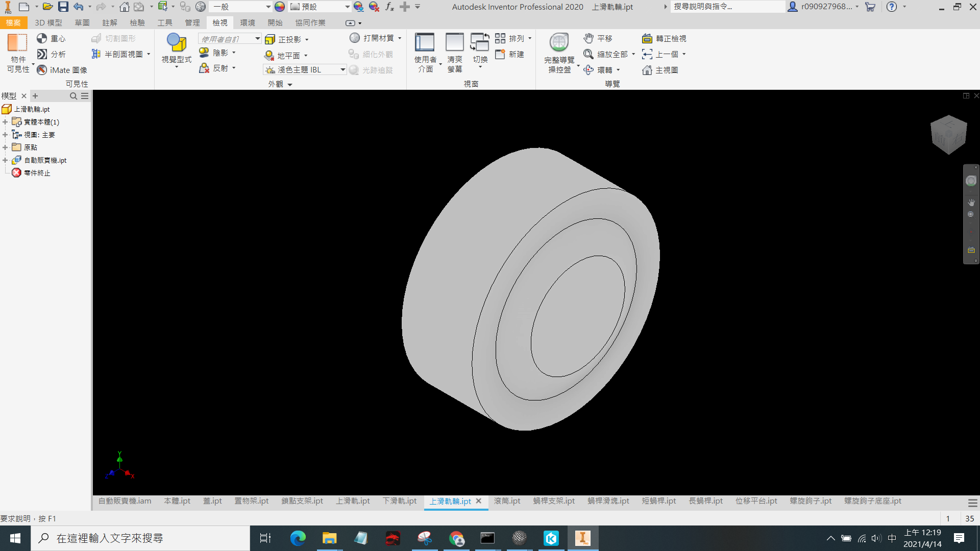Select the iMate 圖像 glyph icon
The width and height of the screenshot is (980, 551).
coord(42,70)
